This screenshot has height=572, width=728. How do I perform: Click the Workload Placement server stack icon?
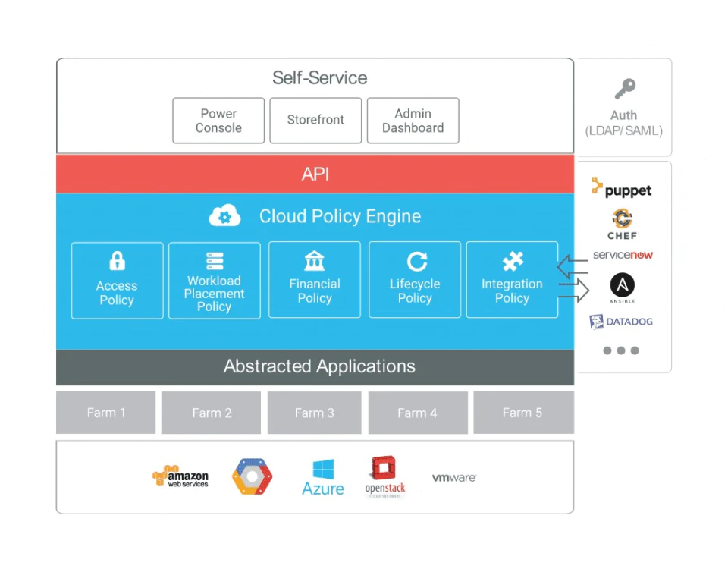(x=215, y=261)
